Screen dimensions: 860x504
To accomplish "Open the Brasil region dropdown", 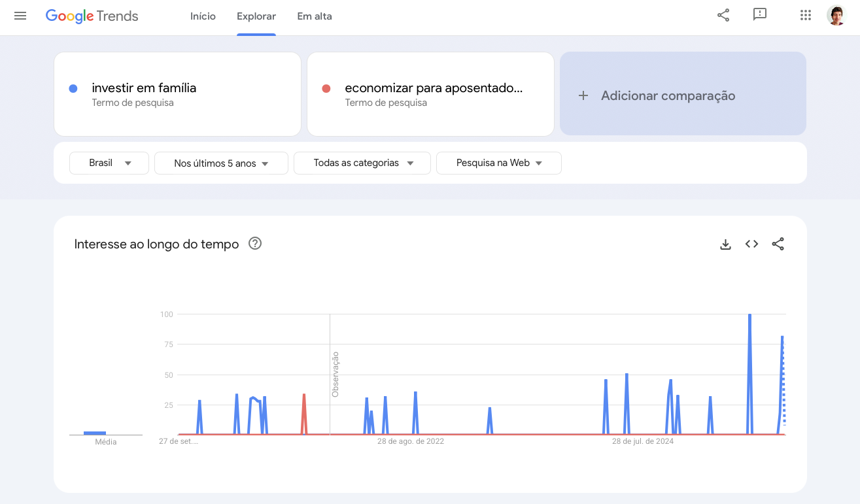I will coord(109,163).
